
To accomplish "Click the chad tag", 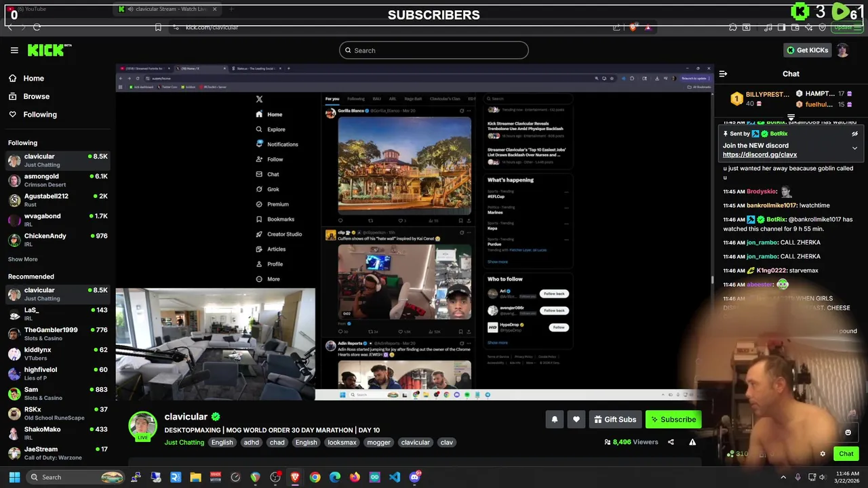I will tap(277, 443).
